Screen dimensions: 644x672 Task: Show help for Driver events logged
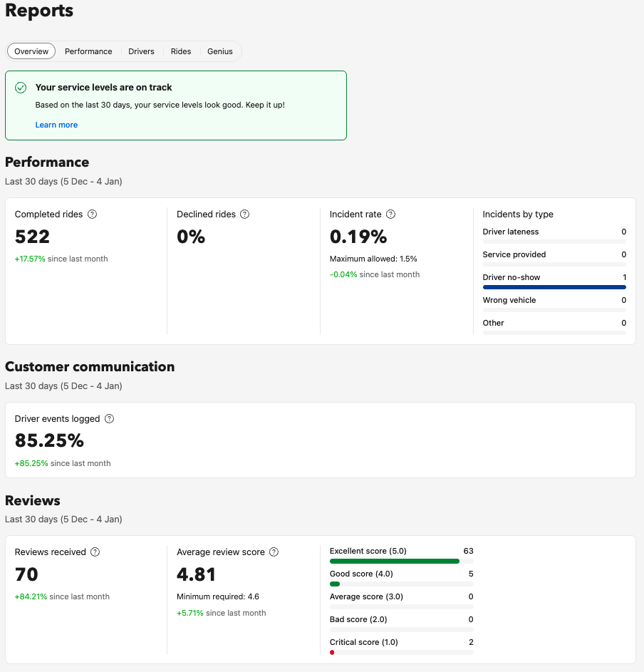coord(109,419)
